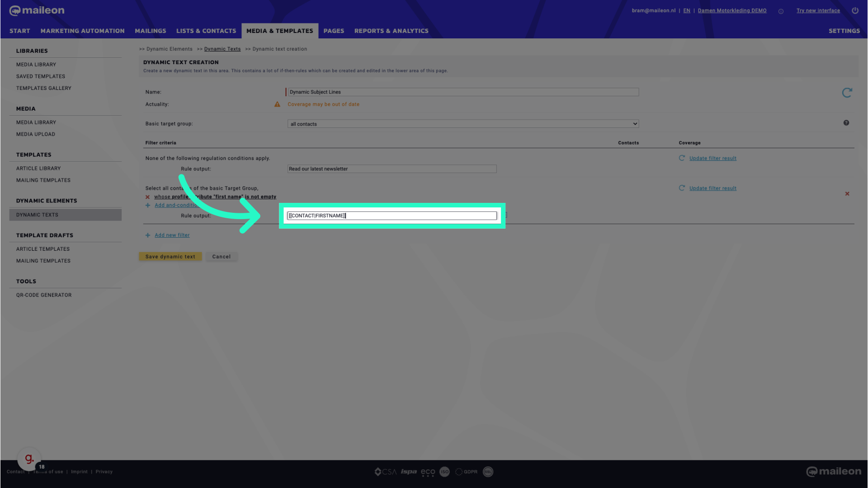Click the power logout icon

[x=855, y=10]
